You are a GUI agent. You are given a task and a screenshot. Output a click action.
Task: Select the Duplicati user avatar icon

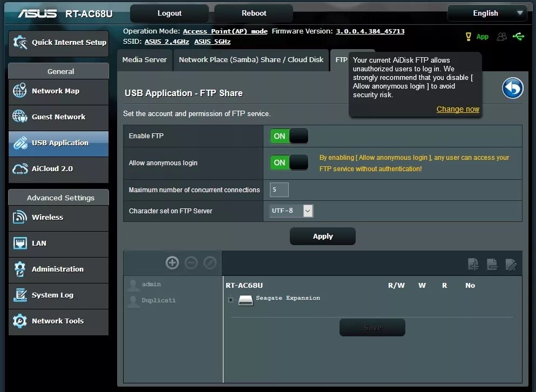[133, 301]
